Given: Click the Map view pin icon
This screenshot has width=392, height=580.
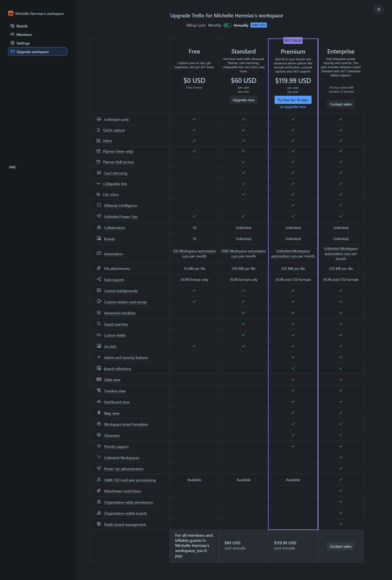Looking at the screenshot, I should 99,413.
